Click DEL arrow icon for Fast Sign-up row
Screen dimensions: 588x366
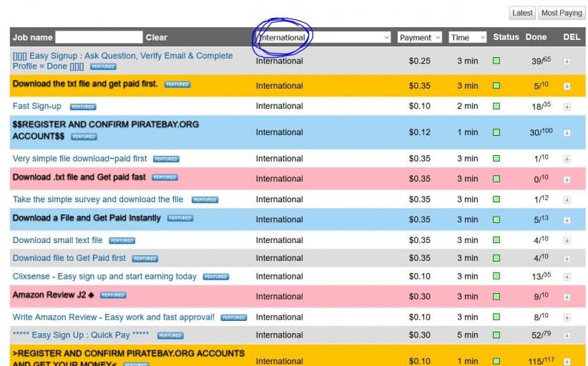[x=567, y=107]
